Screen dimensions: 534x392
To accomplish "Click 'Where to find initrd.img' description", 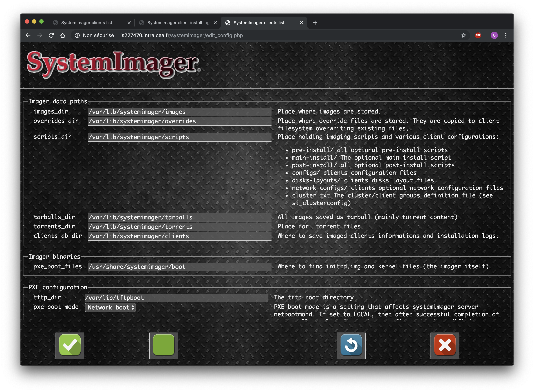I will [x=383, y=266].
